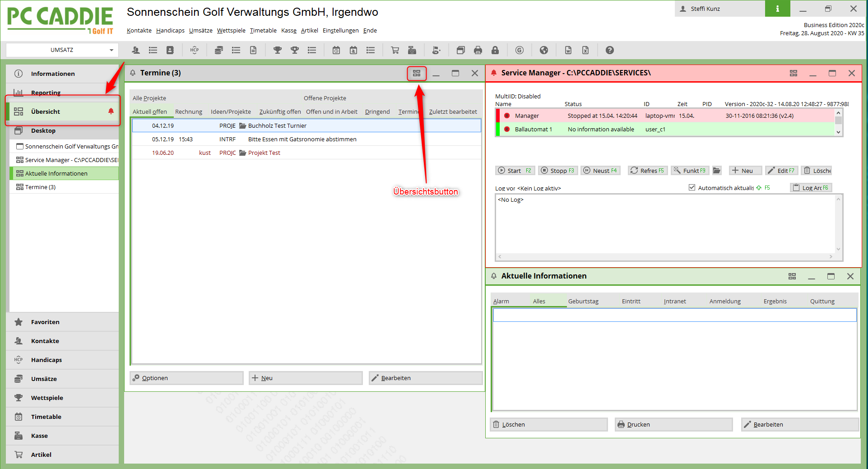
Task: Click the overview grid button in Service Manager
Action: point(794,73)
